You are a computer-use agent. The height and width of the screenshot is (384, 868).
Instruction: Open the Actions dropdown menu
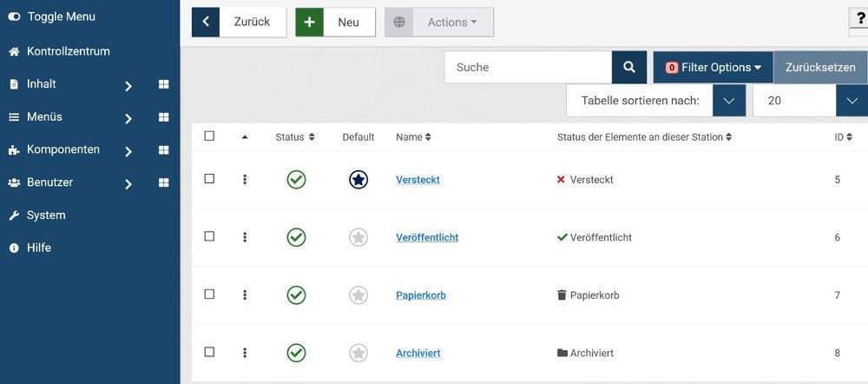tap(439, 23)
